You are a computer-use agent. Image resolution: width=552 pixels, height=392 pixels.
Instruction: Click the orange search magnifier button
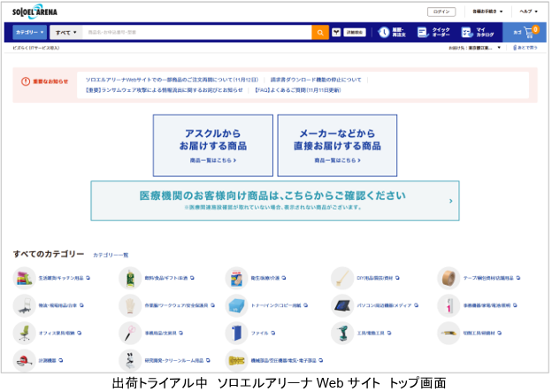(320, 32)
